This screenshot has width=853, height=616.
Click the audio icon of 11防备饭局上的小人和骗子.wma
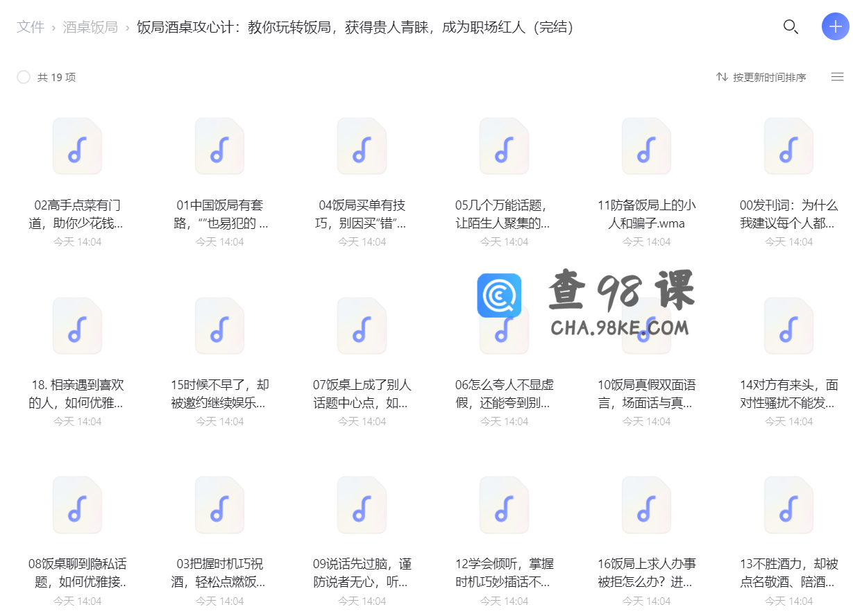pyautogui.click(x=646, y=146)
